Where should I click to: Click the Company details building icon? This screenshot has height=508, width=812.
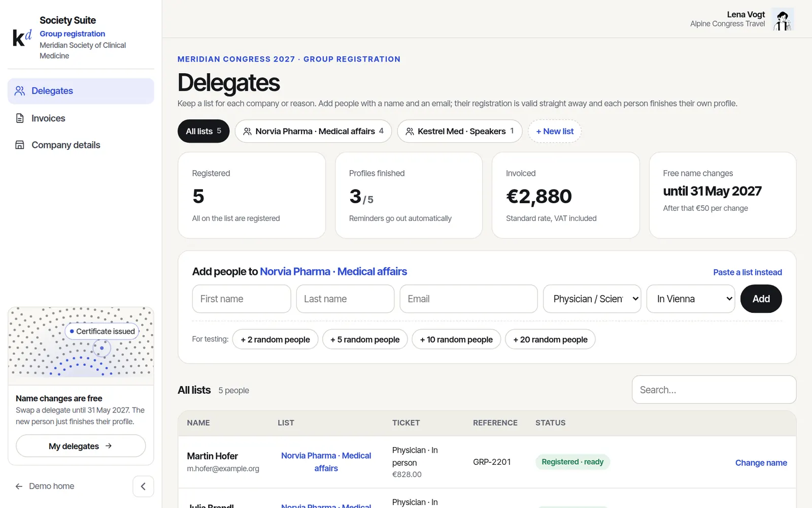(20, 145)
